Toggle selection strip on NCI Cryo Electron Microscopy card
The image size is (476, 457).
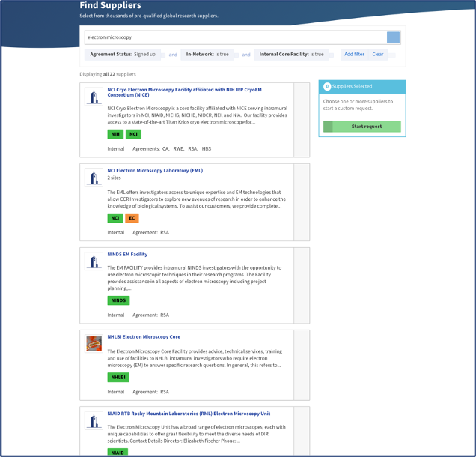302,120
